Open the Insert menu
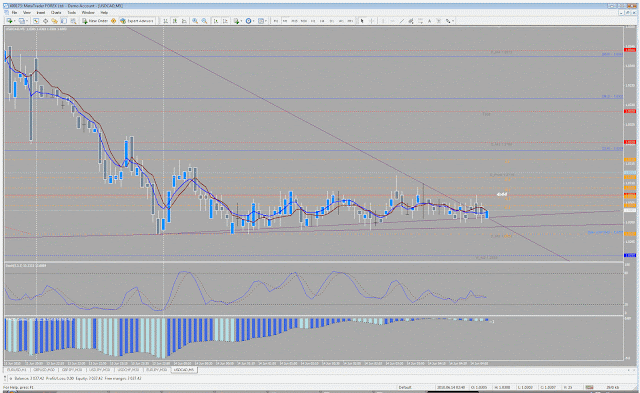Screen dimensions: 640x393 point(40,13)
